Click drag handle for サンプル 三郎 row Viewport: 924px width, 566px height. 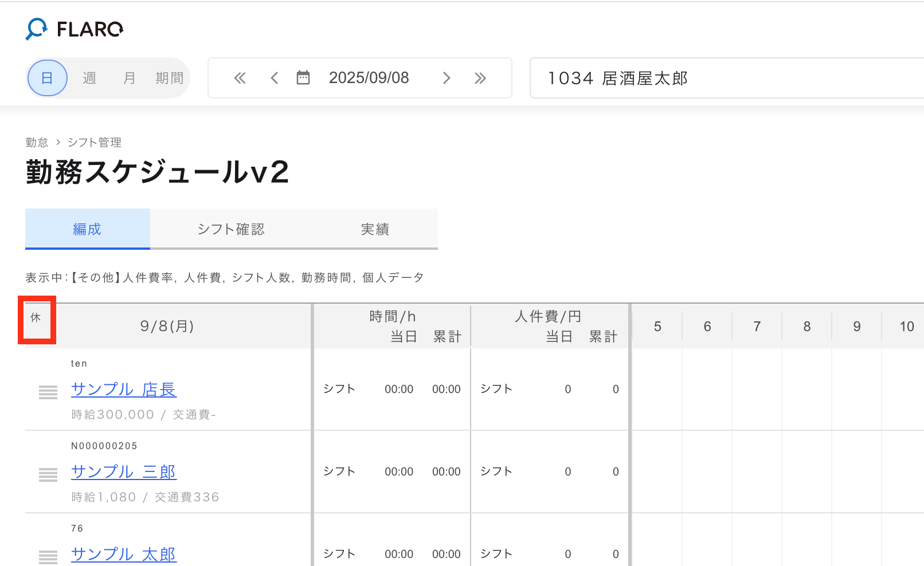pos(48,475)
